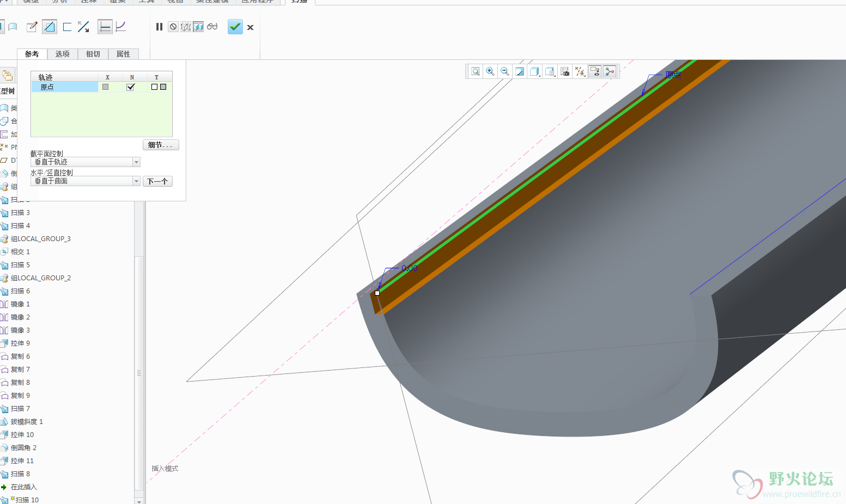Select 复制 9 in the model tree

pyautogui.click(x=20, y=396)
